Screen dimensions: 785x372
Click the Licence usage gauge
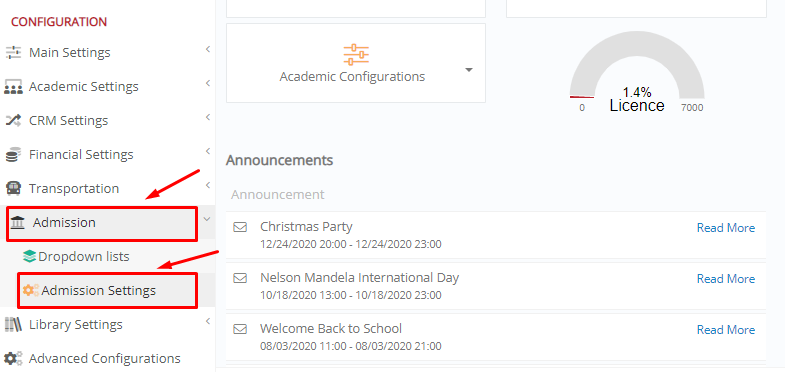tap(637, 75)
